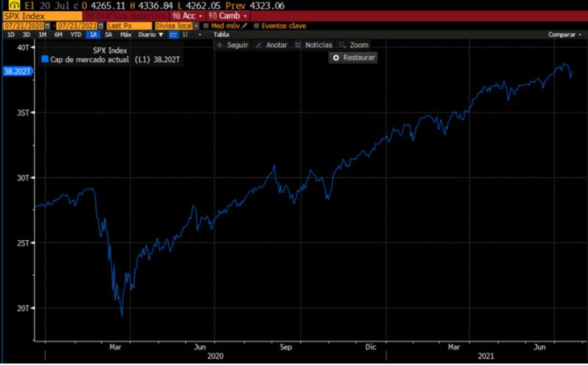Click the line chart type icon
The height and width of the screenshot is (365, 588).
(173, 35)
